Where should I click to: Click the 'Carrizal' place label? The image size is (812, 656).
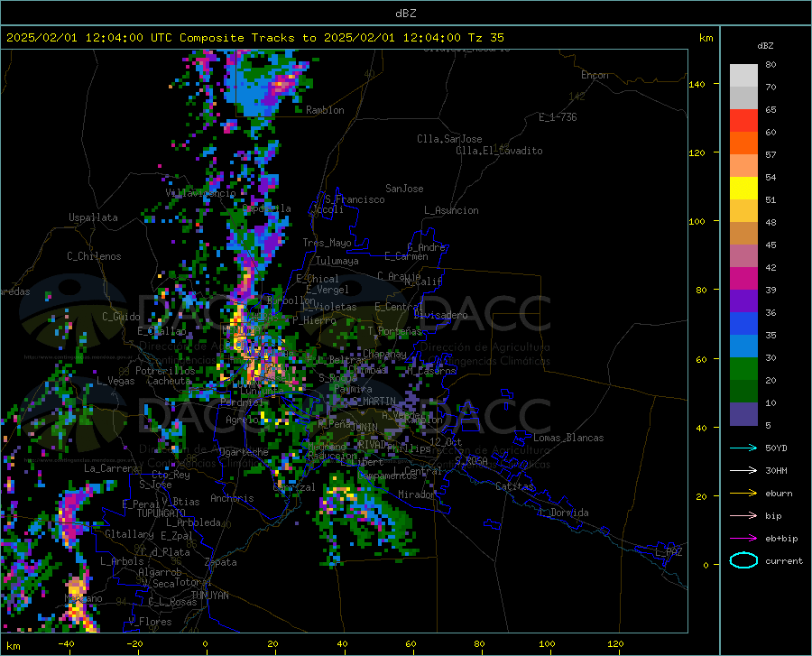click(294, 487)
